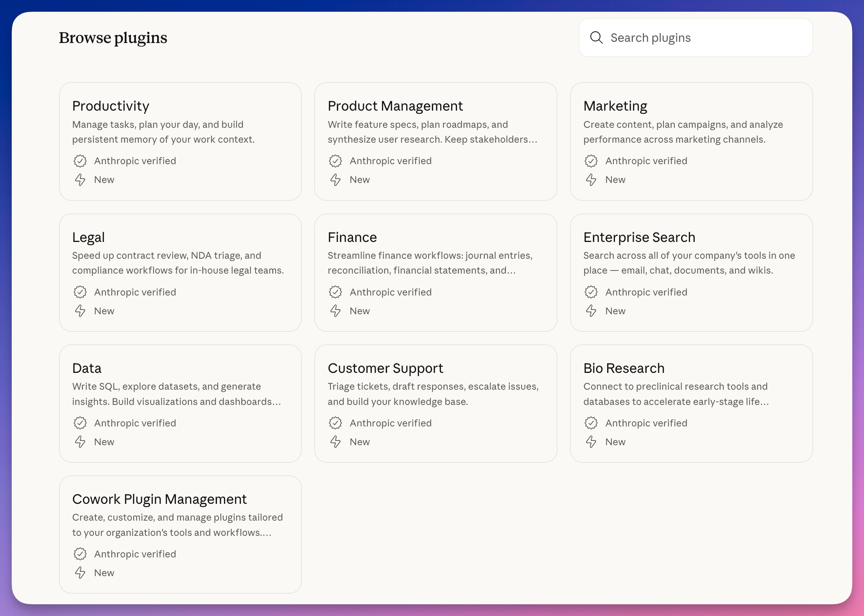Open the Product Management plugin title
Image resolution: width=864 pixels, height=616 pixels.
[395, 106]
